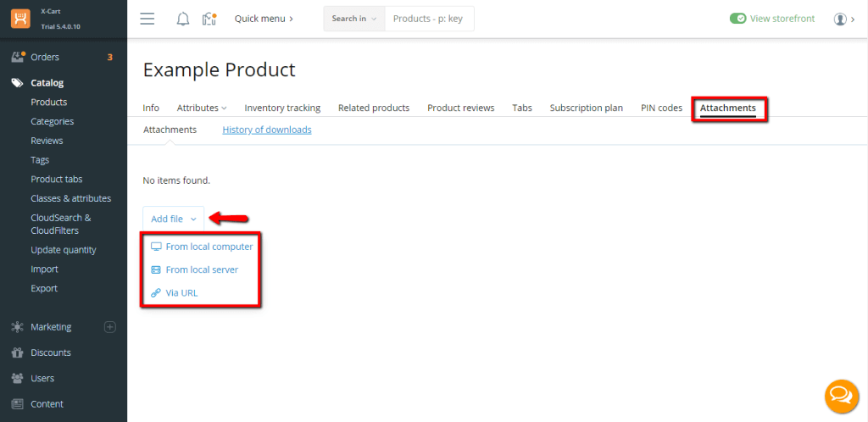Open the Search in dropdown
The width and height of the screenshot is (868, 422).
354,19
